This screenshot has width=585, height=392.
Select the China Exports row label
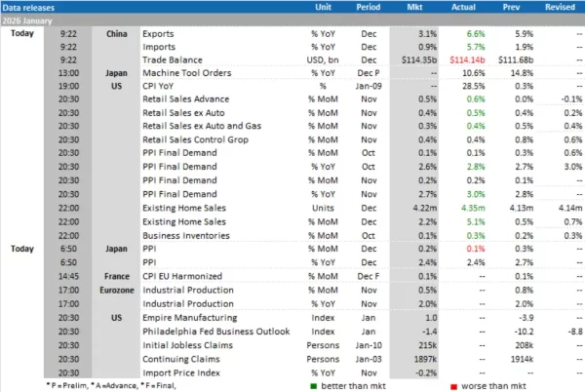[x=161, y=33]
